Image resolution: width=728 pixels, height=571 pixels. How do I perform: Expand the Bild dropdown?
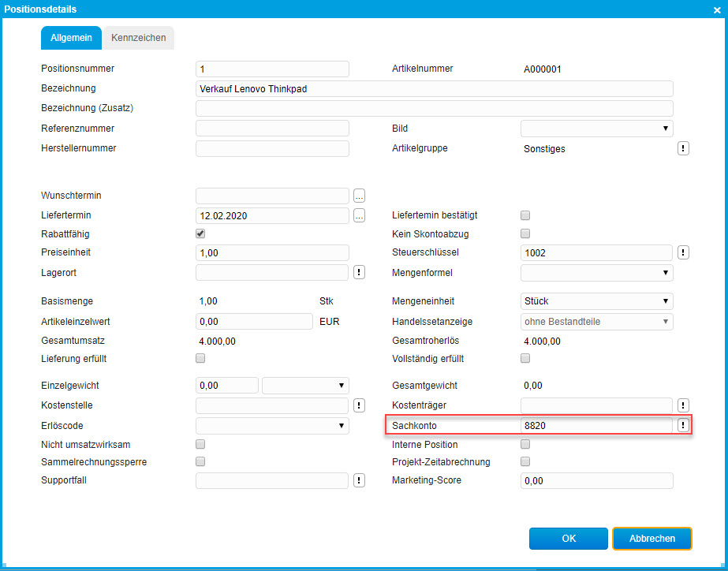[596, 129]
